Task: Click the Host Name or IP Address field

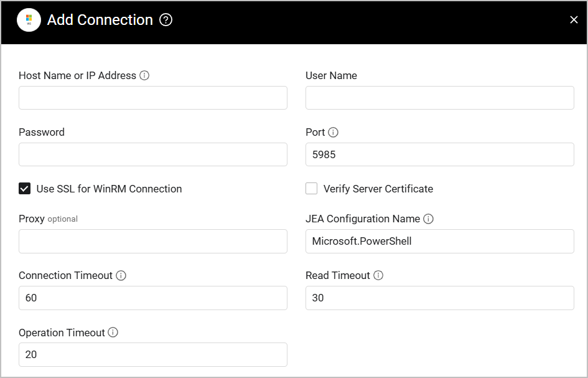Action: (153, 98)
